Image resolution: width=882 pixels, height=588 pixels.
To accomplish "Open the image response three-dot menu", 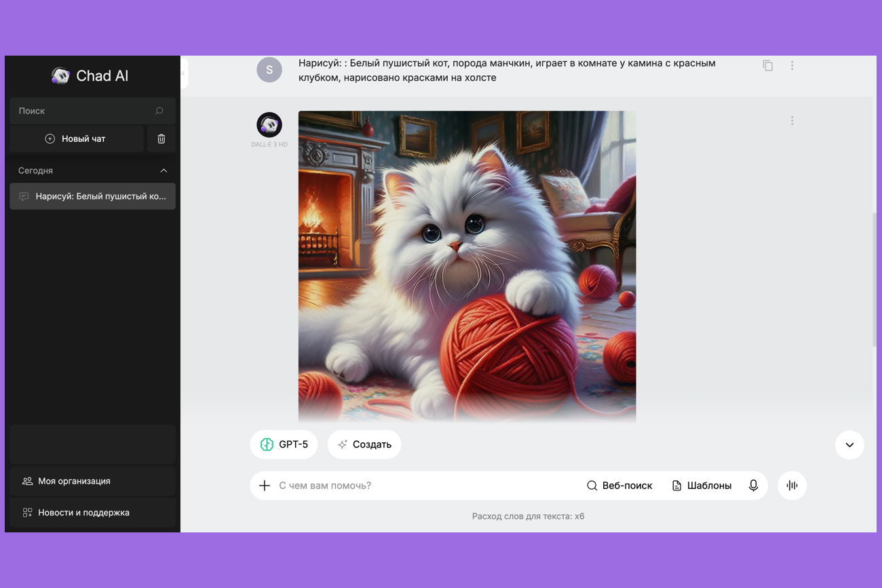I will coord(792,121).
